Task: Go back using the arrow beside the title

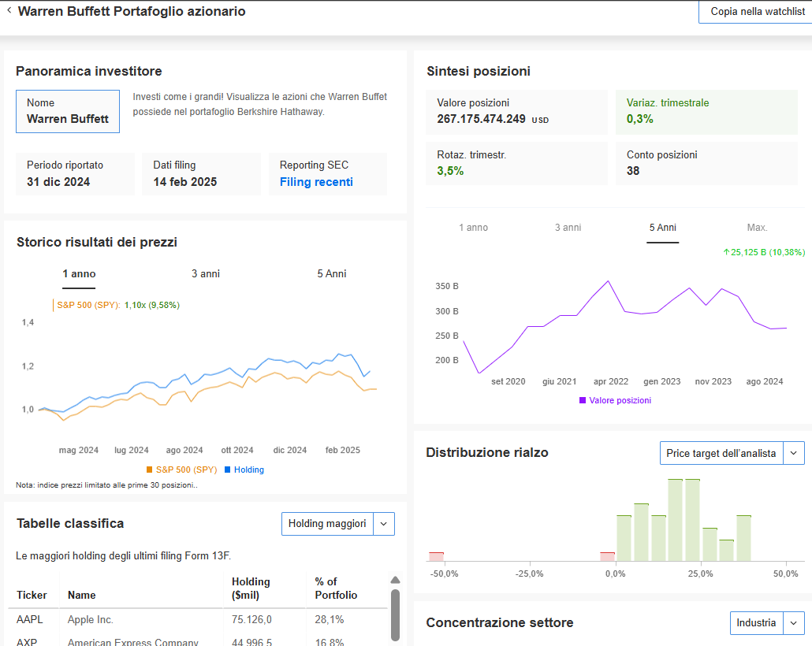Action: (x=9, y=10)
